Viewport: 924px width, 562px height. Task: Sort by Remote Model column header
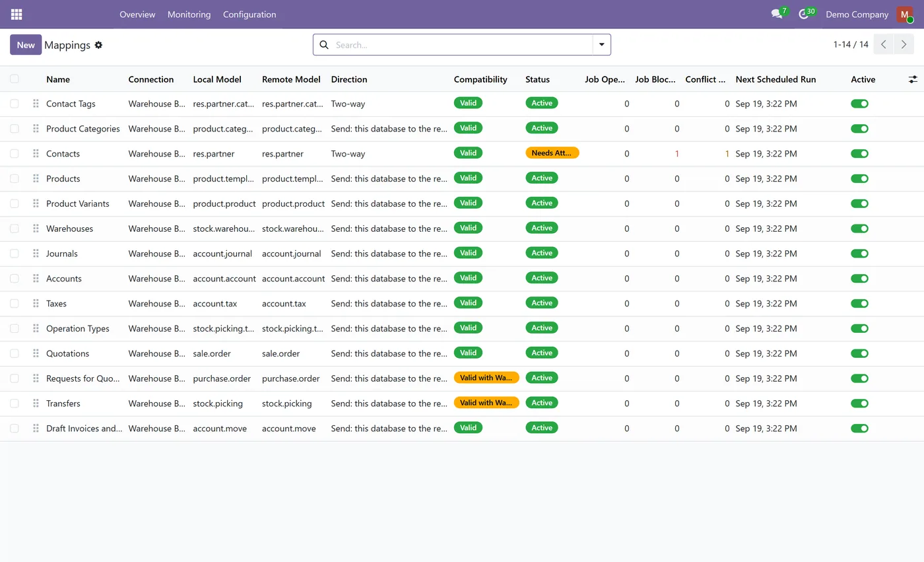[291, 79]
